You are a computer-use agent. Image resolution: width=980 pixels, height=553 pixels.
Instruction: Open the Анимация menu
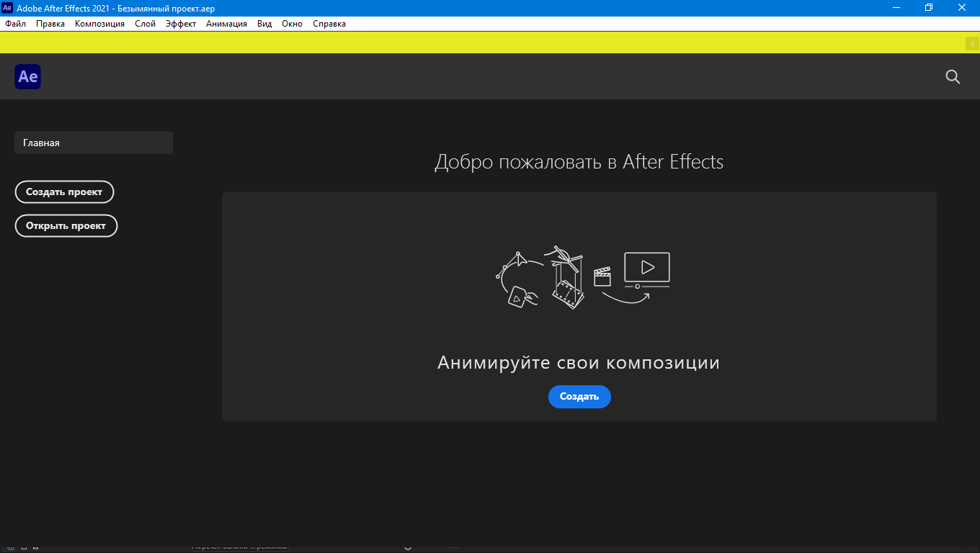click(226, 24)
